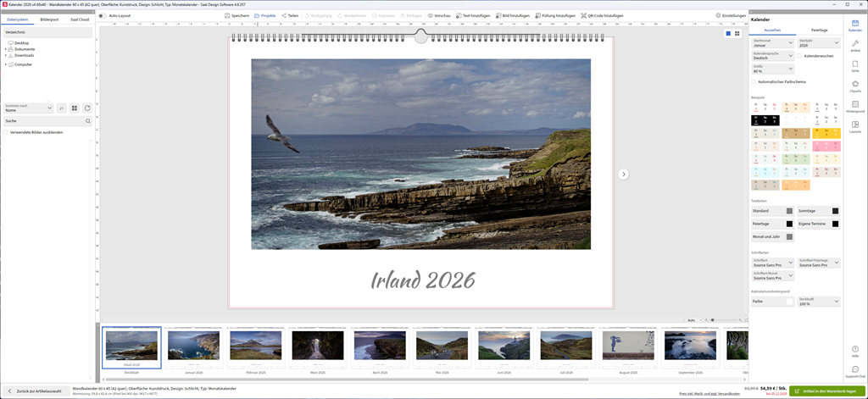Open the Layouts panel
This screenshot has width=868, height=399.
854,126
